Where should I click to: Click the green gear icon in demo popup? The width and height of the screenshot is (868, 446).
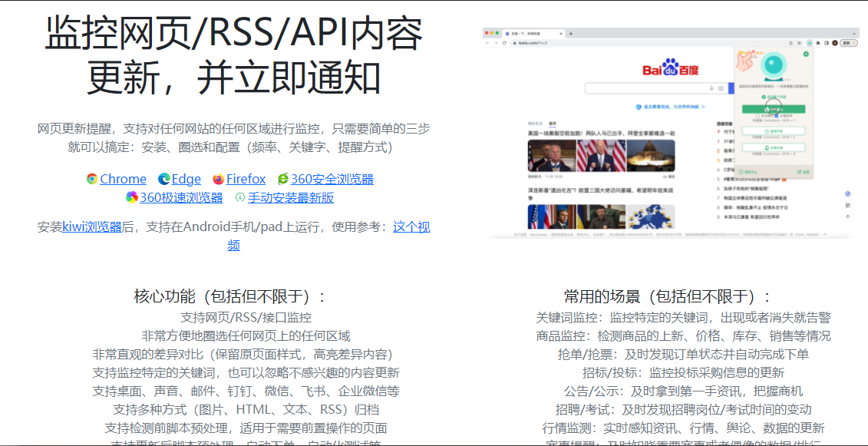point(806,54)
